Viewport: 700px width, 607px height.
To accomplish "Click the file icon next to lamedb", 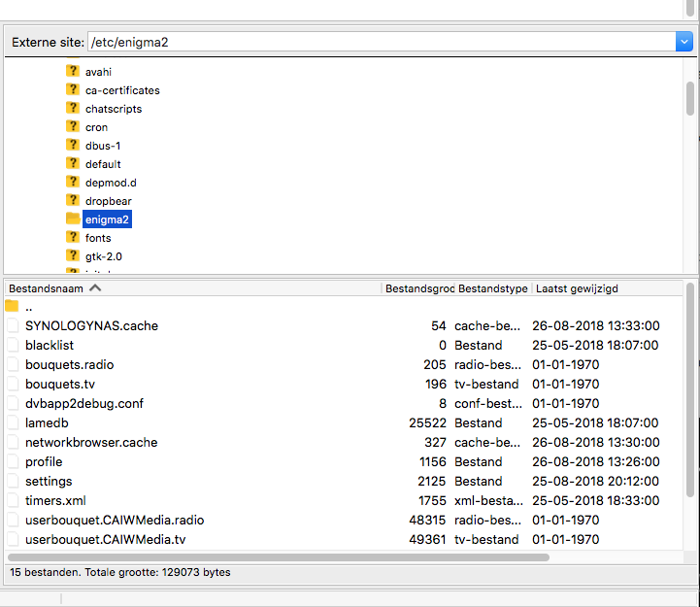I will (x=13, y=423).
